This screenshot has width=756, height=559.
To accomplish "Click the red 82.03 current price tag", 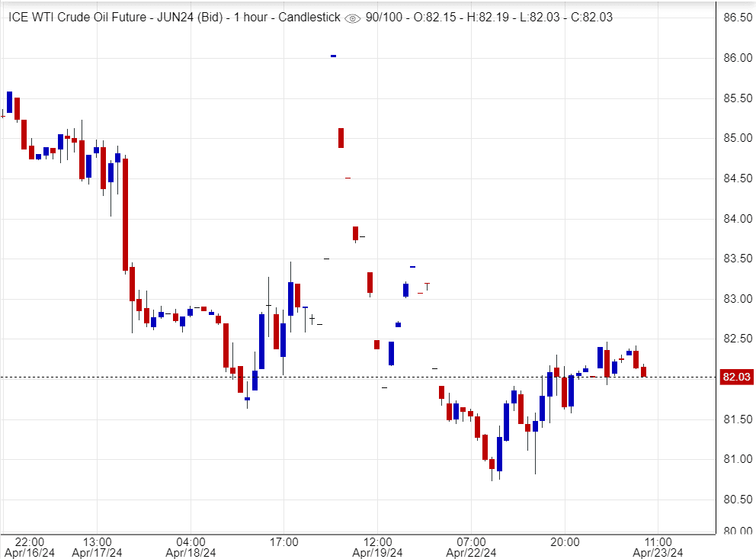I will (x=736, y=377).
